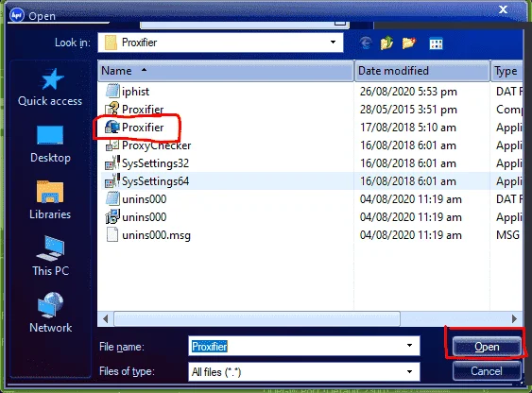Click date 17/08/2018 5:10 am cell
This screenshot has width=532, height=393.
click(408, 128)
